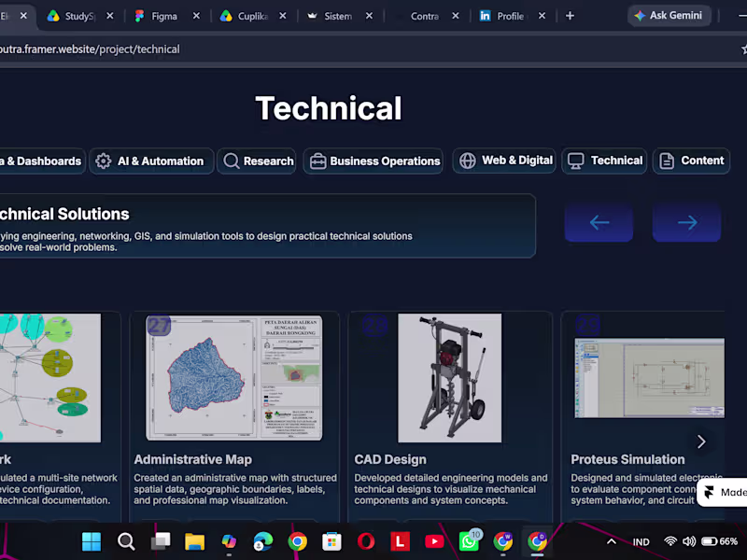Open the Chrome work-profile taskbar icon
Viewport: 747px width, 560px height.
[503, 541]
